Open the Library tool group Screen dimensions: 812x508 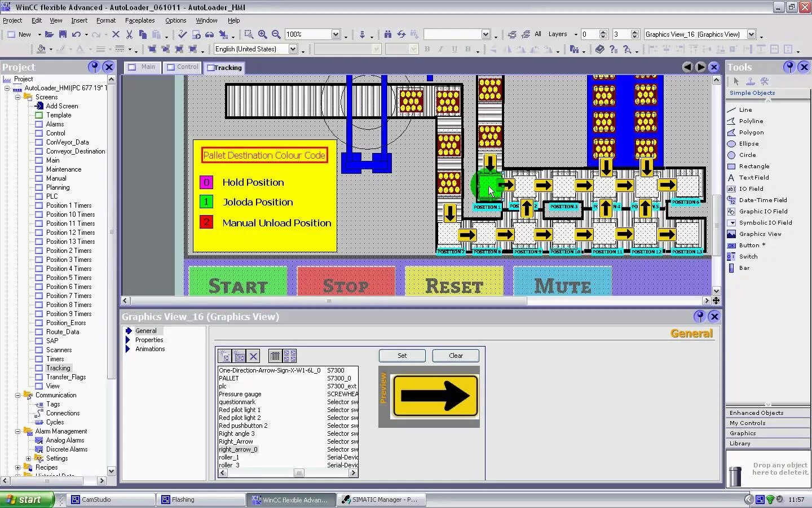tap(768, 443)
